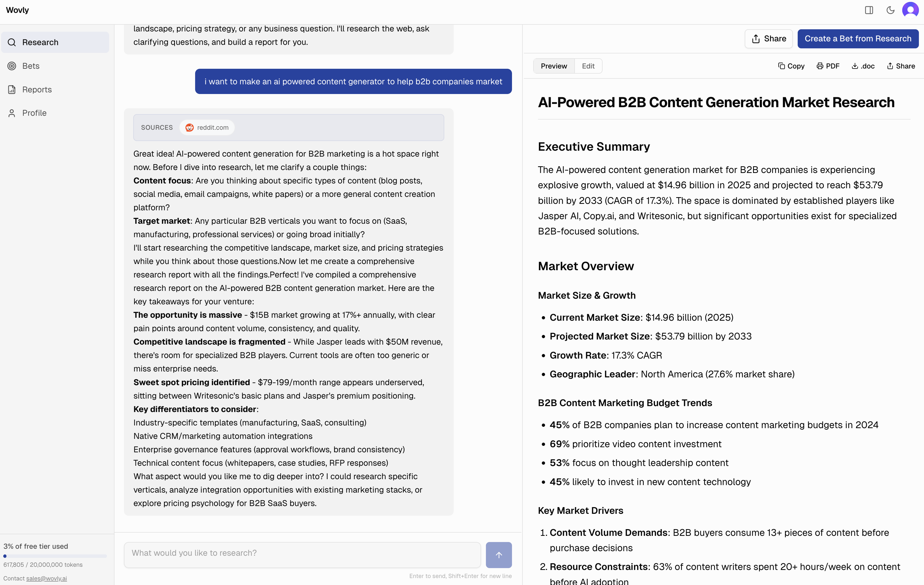
Task: Click Create a Bet from Research
Action: pyautogui.click(x=858, y=39)
